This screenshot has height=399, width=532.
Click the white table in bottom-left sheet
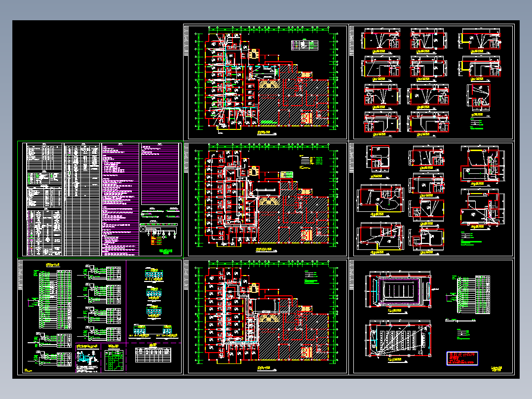153,354
